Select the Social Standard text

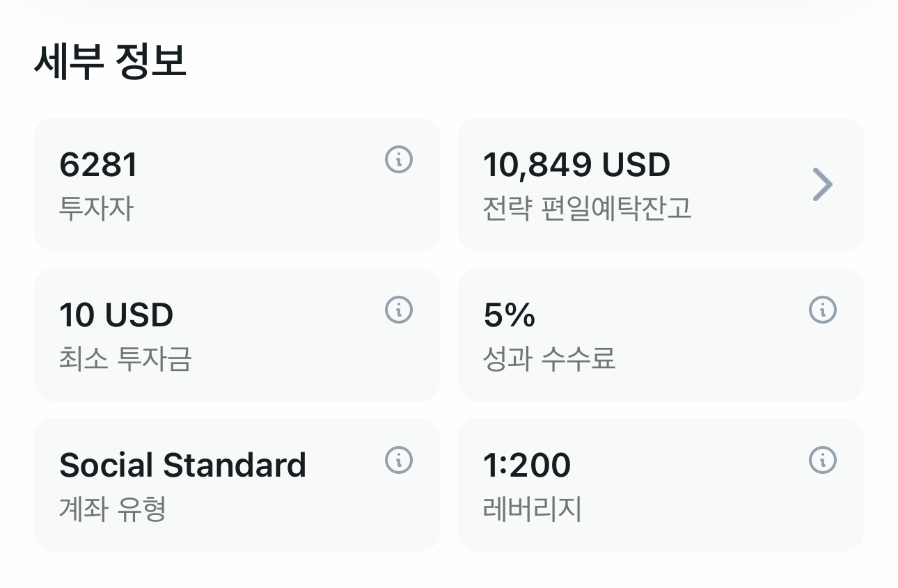(x=182, y=466)
